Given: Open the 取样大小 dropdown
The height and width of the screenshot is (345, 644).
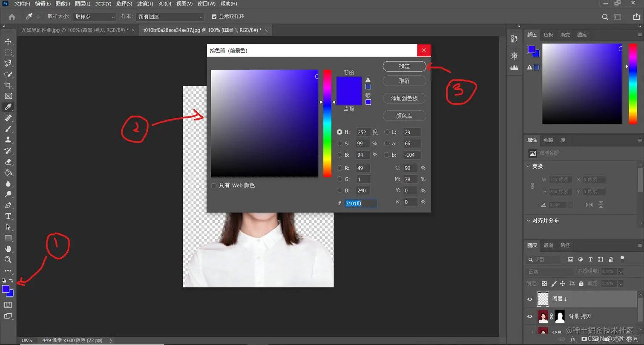Looking at the screenshot, I should (94, 17).
